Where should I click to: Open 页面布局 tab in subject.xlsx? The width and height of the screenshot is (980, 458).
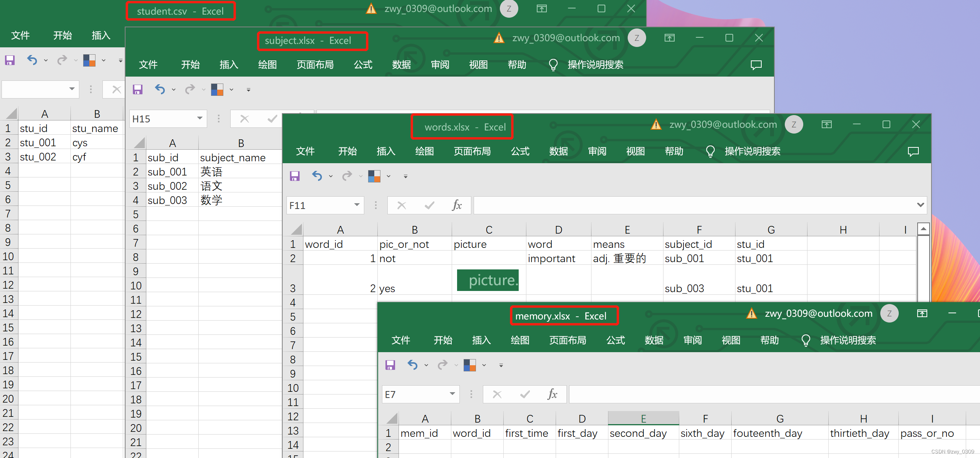(315, 65)
